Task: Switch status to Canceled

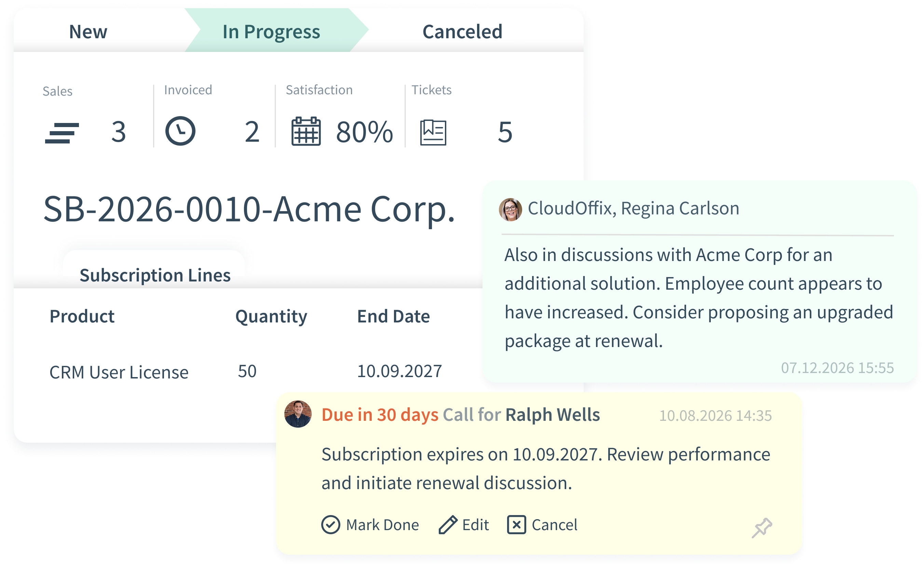Action: tap(462, 31)
